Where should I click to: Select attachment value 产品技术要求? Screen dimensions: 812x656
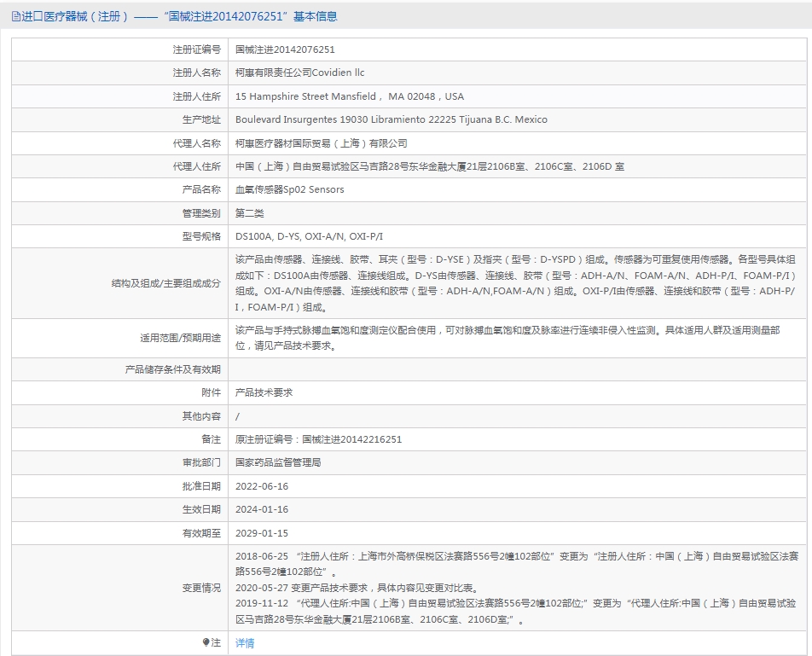click(264, 393)
